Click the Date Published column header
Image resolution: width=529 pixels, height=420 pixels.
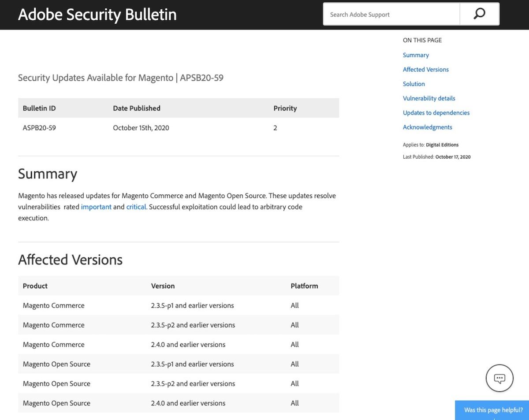click(x=137, y=108)
